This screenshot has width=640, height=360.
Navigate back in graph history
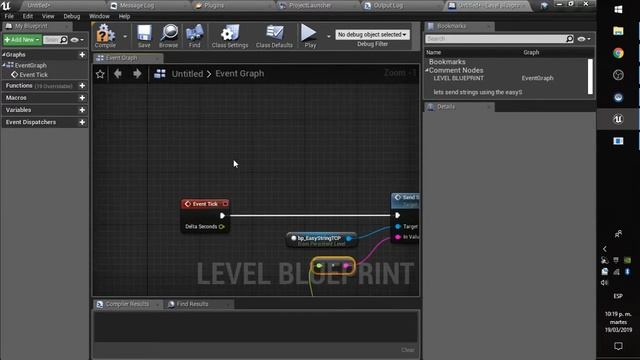[x=118, y=73]
